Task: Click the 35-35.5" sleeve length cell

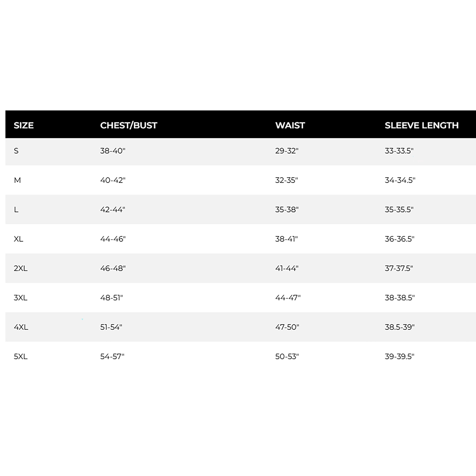Action: point(399,209)
